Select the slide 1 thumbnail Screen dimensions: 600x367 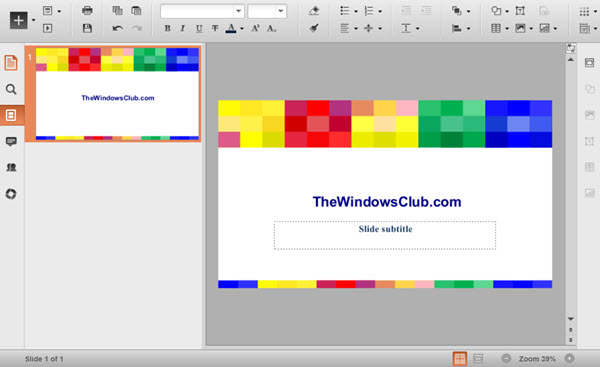117,94
